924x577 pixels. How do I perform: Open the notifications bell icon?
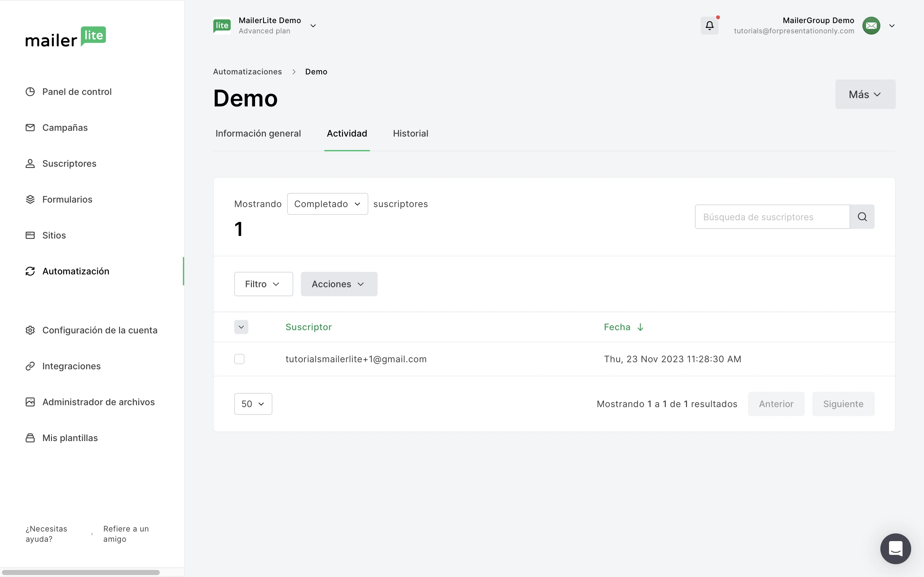coord(709,26)
